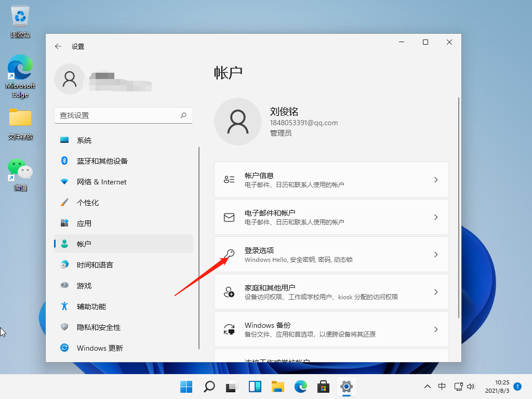The height and width of the screenshot is (399, 532).
Task: Click the back arrow in Settings
Action: pos(58,46)
